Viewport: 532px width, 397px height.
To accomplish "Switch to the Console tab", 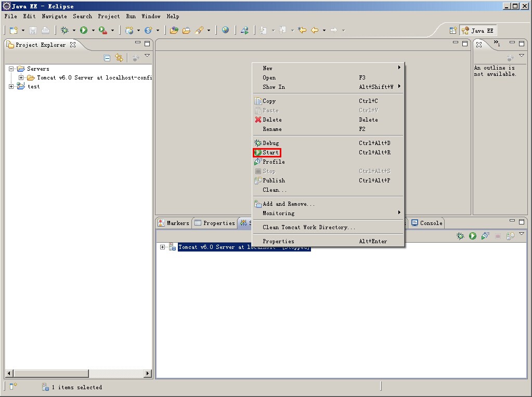I will point(427,223).
